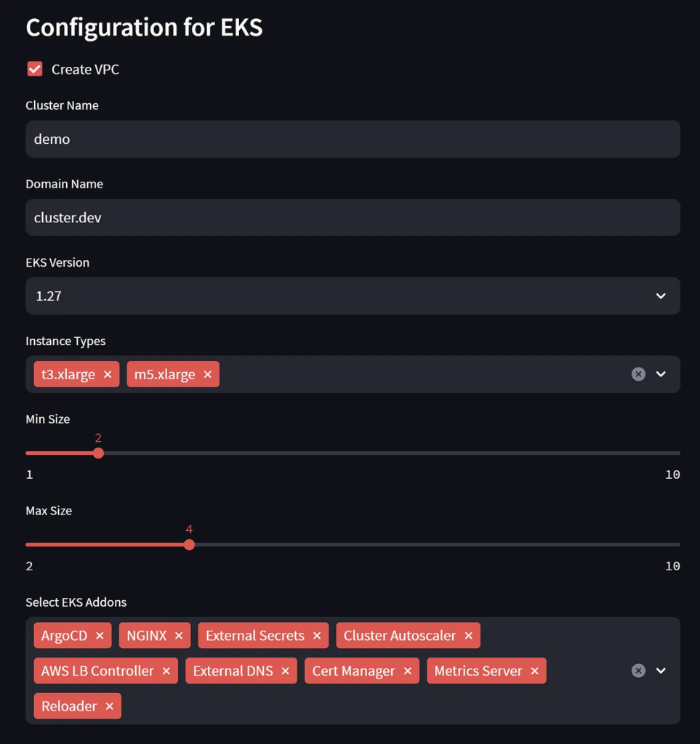
Task: Clear all selected EKS addons
Action: pyautogui.click(x=638, y=671)
